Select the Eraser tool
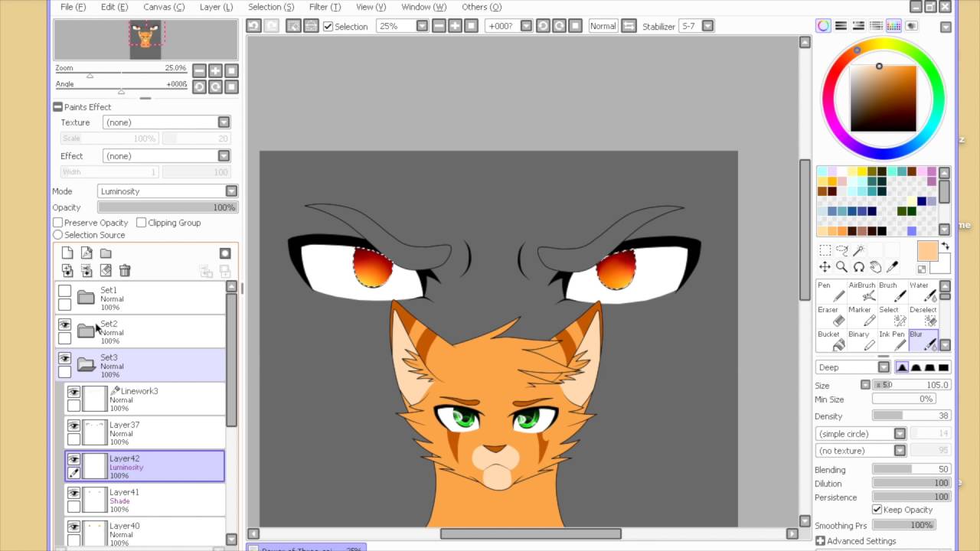 click(831, 316)
